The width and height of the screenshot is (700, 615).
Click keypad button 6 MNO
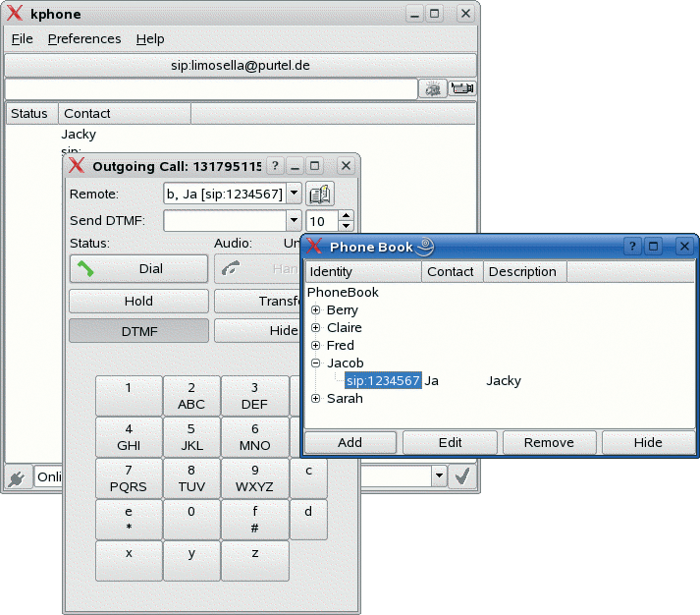pyautogui.click(x=254, y=437)
